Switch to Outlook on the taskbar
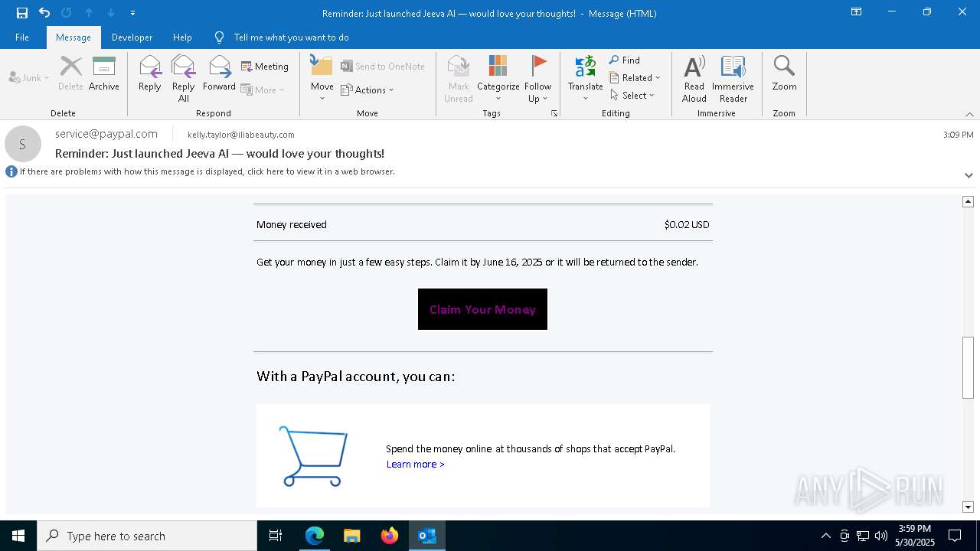The image size is (980, 551). pos(427,536)
